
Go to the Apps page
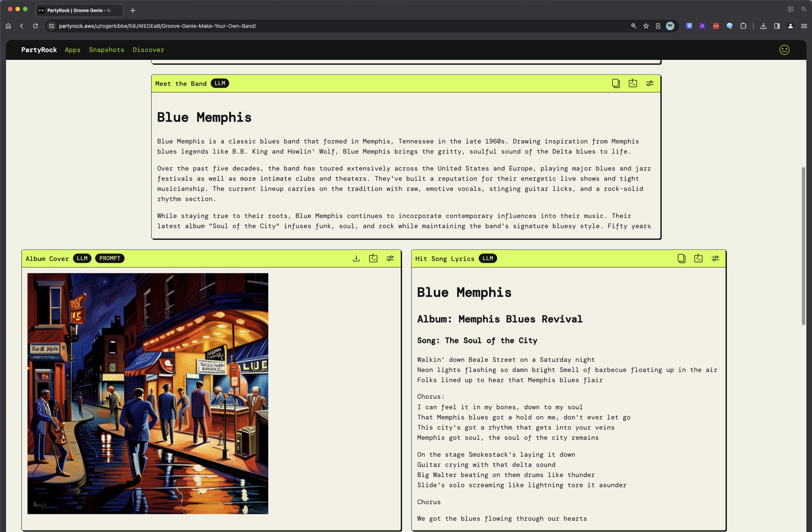point(73,50)
